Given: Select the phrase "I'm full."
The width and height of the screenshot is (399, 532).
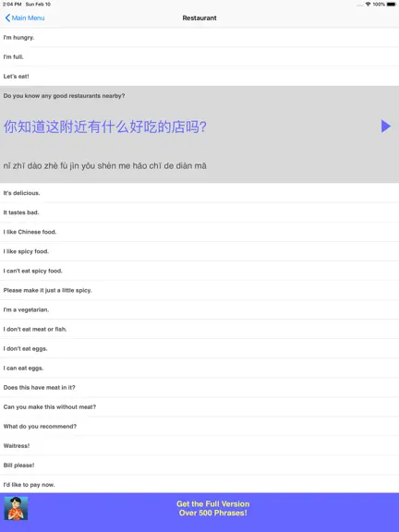Looking at the screenshot, I should pyautogui.click(x=199, y=57).
